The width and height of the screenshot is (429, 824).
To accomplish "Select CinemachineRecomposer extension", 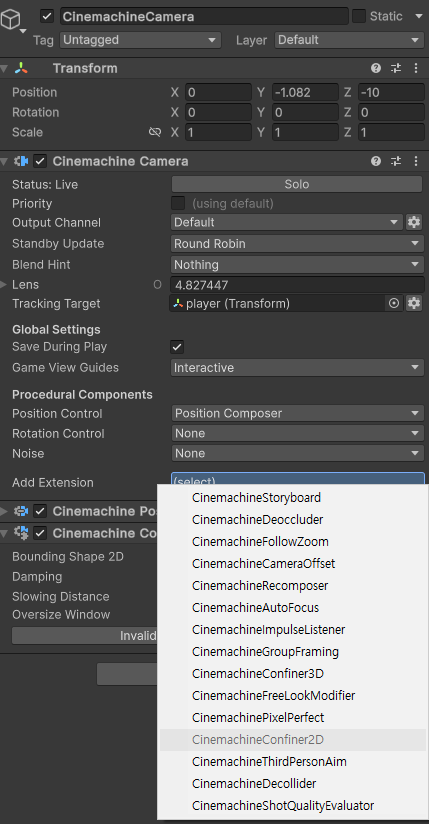I will tap(293, 586).
